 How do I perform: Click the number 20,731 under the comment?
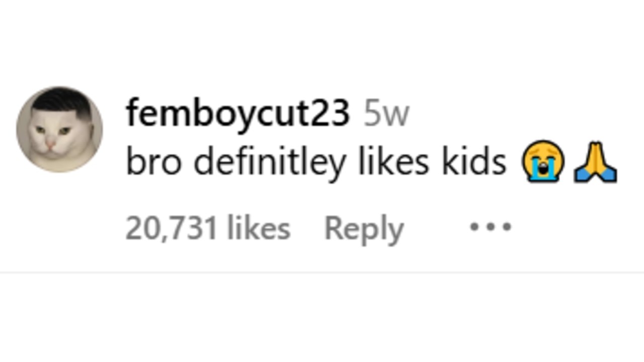point(172,228)
